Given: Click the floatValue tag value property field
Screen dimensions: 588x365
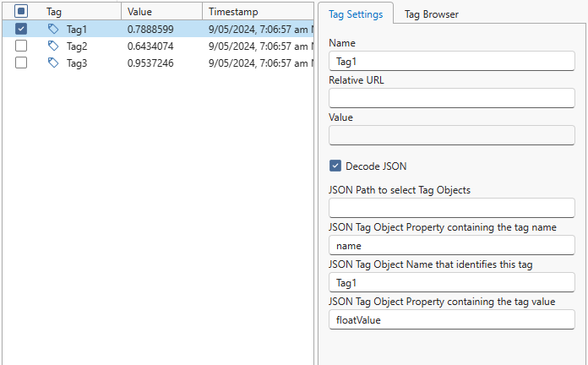Looking at the screenshot, I should pos(451,319).
